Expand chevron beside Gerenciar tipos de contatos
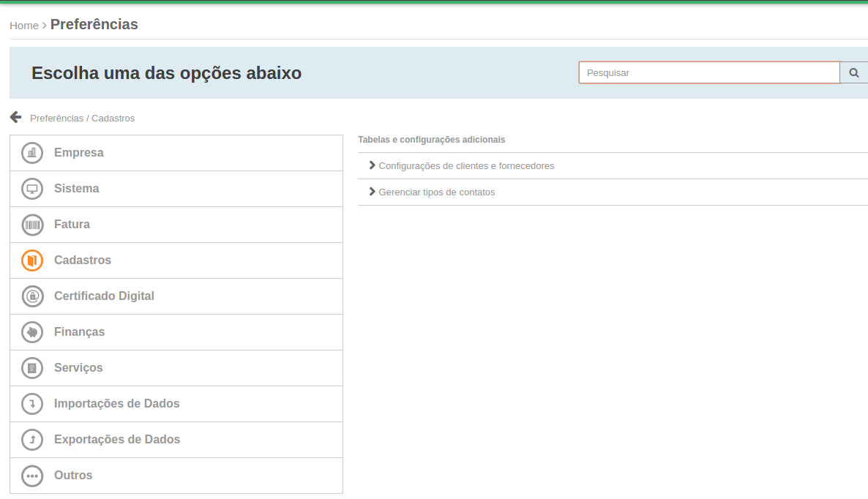This screenshot has height=499, width=868. click(372, 192)
